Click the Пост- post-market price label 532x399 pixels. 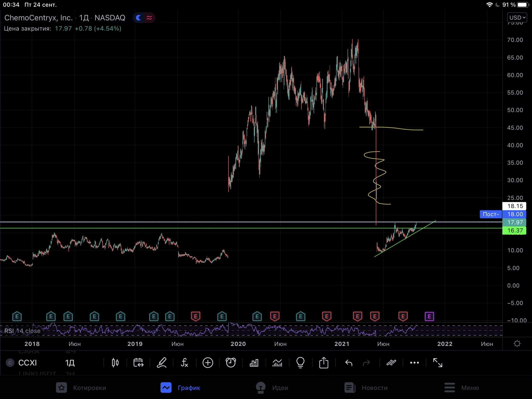[x=491, y=214]
